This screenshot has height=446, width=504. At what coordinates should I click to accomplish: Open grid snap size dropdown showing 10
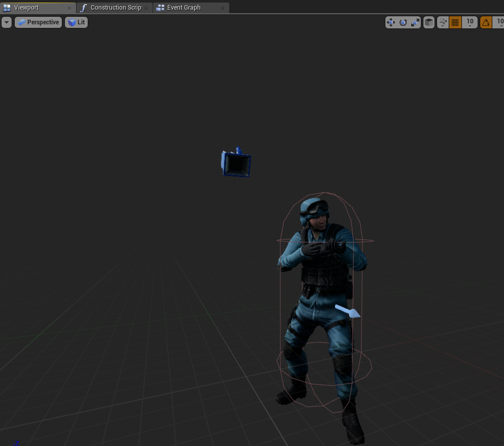click(470, 22)
